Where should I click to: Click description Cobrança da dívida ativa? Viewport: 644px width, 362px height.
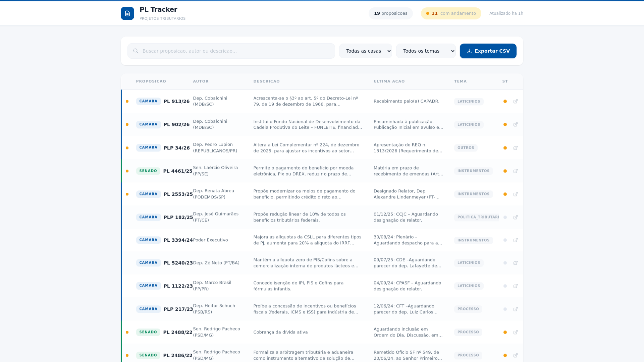tap(280, 332)
